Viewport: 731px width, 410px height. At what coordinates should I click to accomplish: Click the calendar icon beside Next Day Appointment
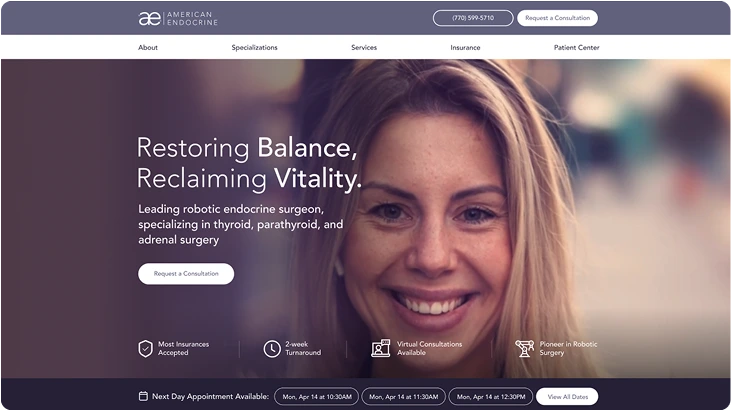pyautogui.click(x=143, y=396)
